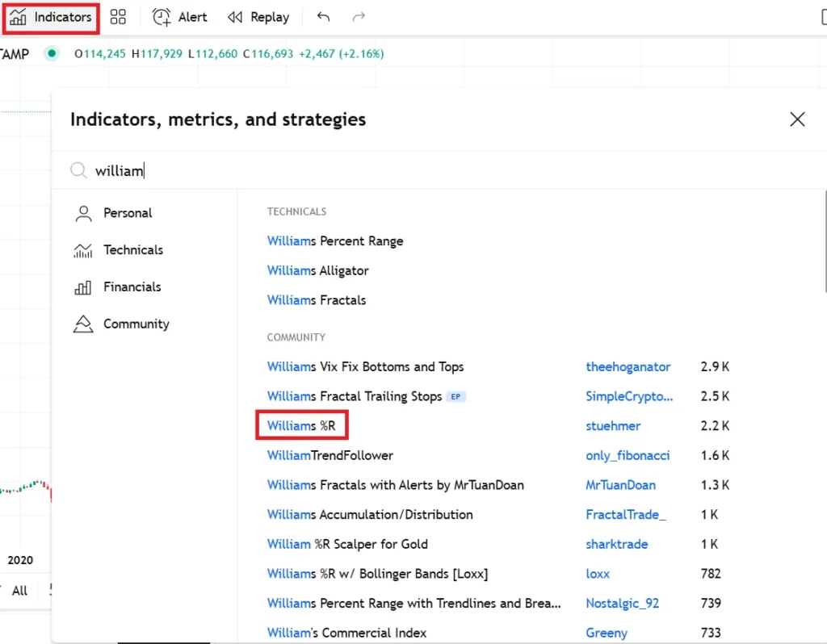Open author loxx's profile
Viewport: 827px width, 644px height.
point(598,573)
